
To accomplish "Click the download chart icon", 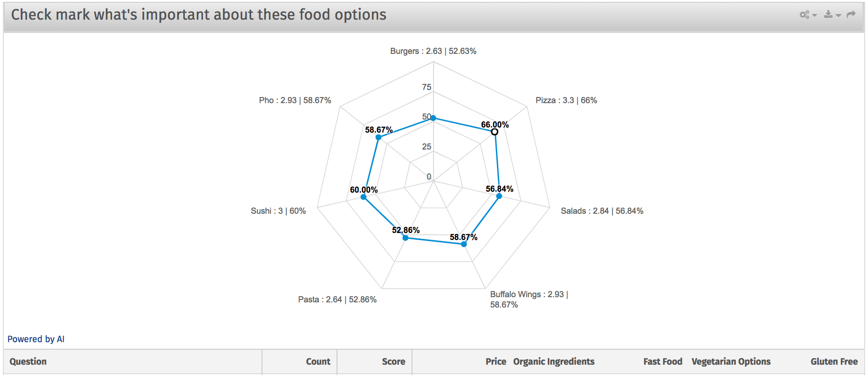I will point(829,15).
